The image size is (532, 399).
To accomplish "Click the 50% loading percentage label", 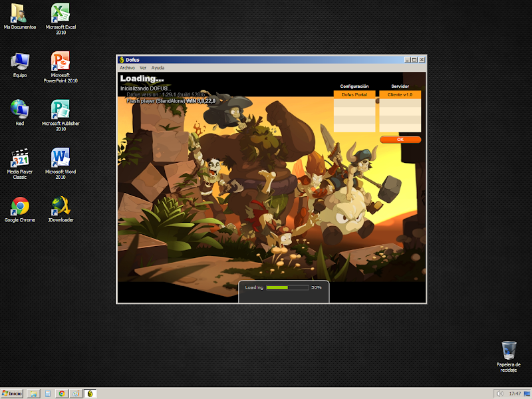I will 317,288.
